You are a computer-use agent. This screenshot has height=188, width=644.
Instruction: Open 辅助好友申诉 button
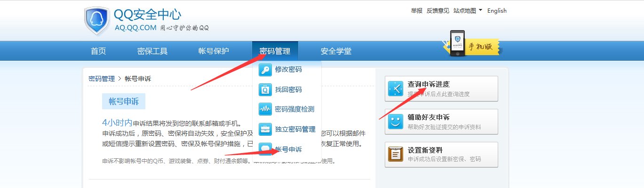pos(441,122)
